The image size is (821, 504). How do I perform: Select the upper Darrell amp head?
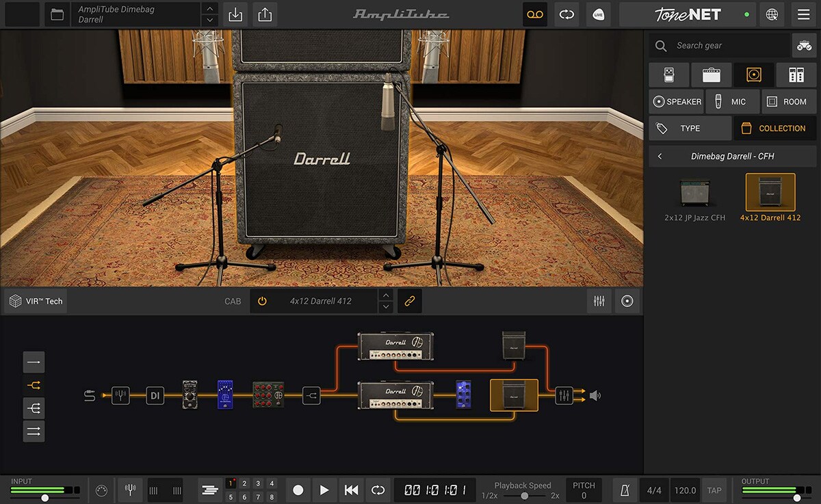tap(395, 346)
